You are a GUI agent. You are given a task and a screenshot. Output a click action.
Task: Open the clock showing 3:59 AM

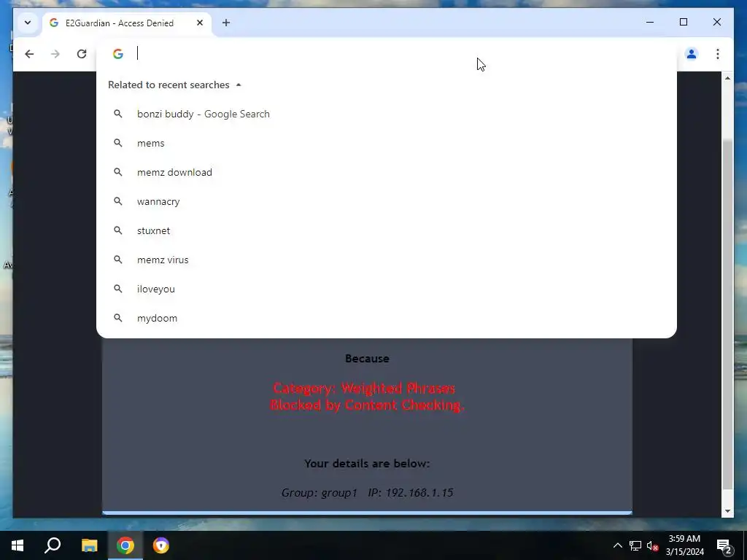684,545
